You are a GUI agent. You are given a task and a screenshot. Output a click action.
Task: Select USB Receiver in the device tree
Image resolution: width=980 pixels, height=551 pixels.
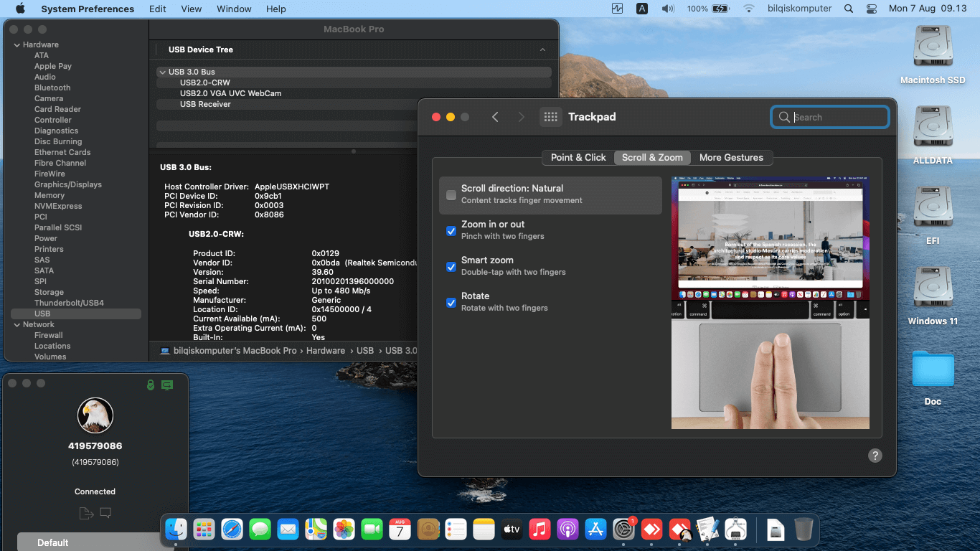tap(205, 104)
